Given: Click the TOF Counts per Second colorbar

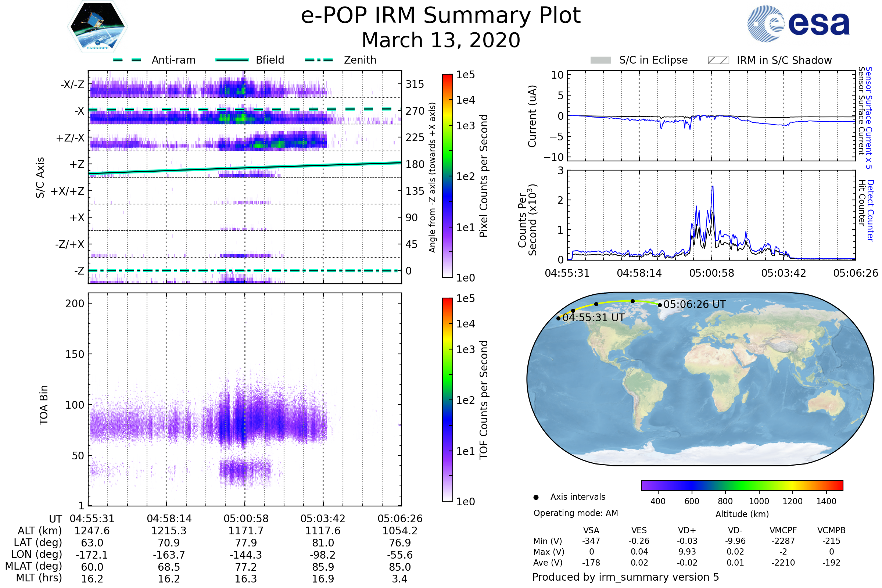Looking at the screenshot, I should click(447, 399).
